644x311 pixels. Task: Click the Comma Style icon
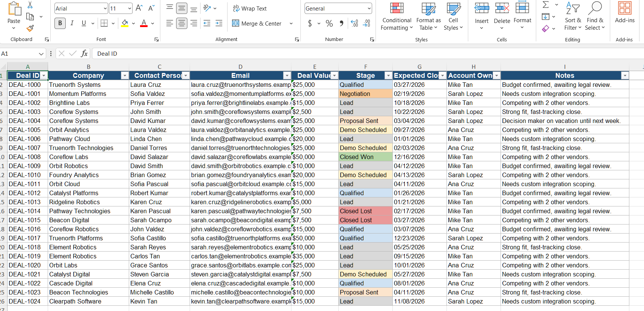coord(341,23)
